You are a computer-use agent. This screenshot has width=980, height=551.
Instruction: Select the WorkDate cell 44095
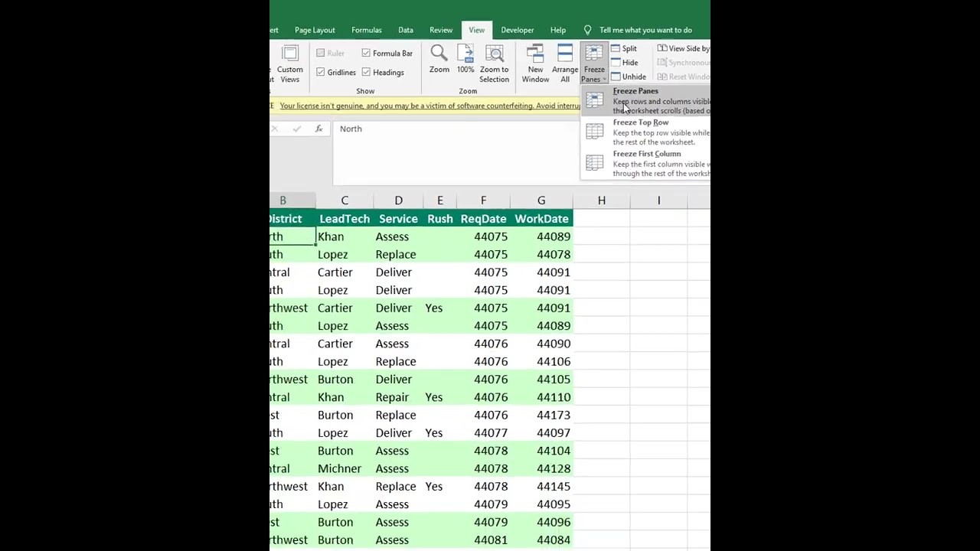[x=541, y=504]
